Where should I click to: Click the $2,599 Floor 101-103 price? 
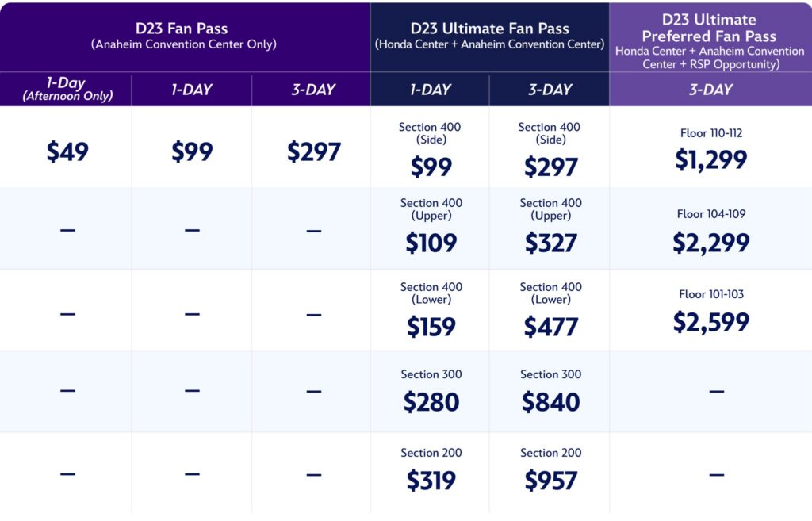[710, 322]
